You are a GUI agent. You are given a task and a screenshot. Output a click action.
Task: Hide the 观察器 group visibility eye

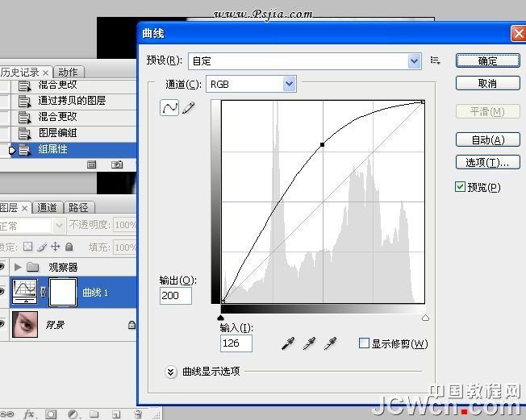pos(2,267)
